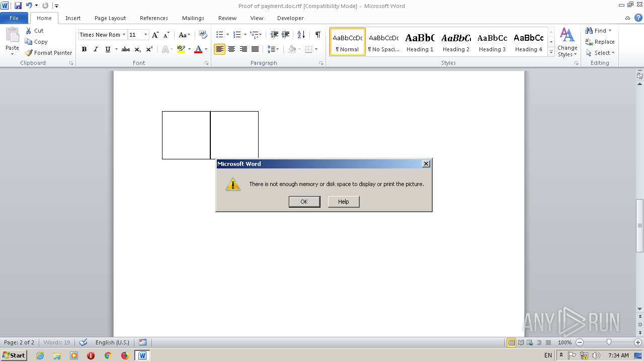Click the macro recording status icon

142,342
